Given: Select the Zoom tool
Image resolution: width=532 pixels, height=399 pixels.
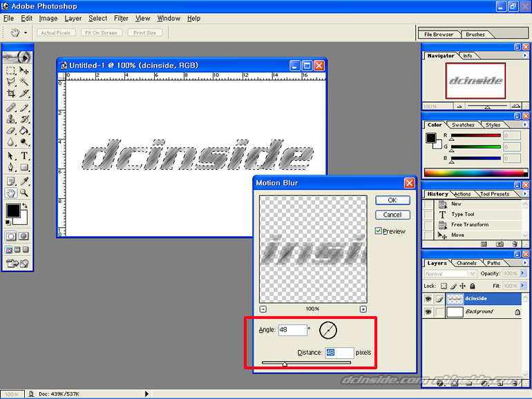Looking at the screenshot, I should pos(23,193).
